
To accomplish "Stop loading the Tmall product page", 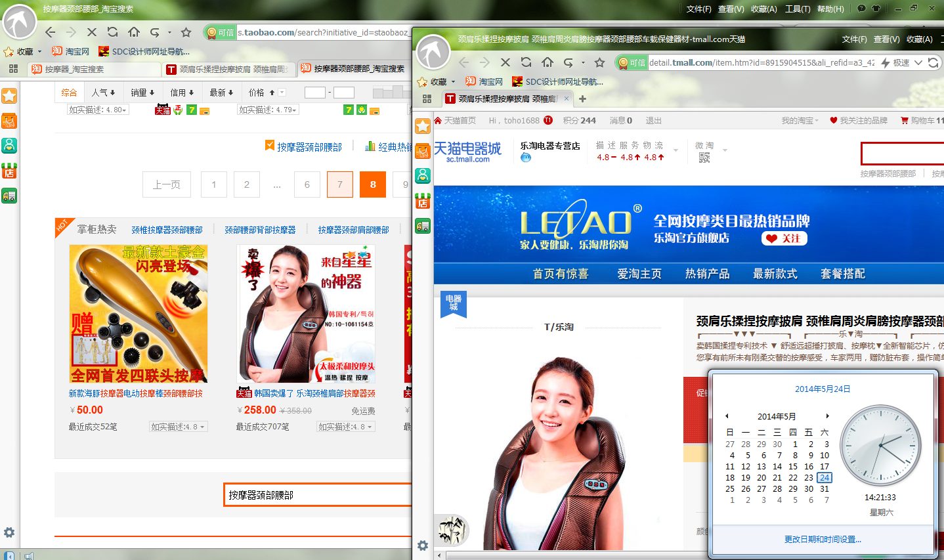I will click(x=505, y=62).
